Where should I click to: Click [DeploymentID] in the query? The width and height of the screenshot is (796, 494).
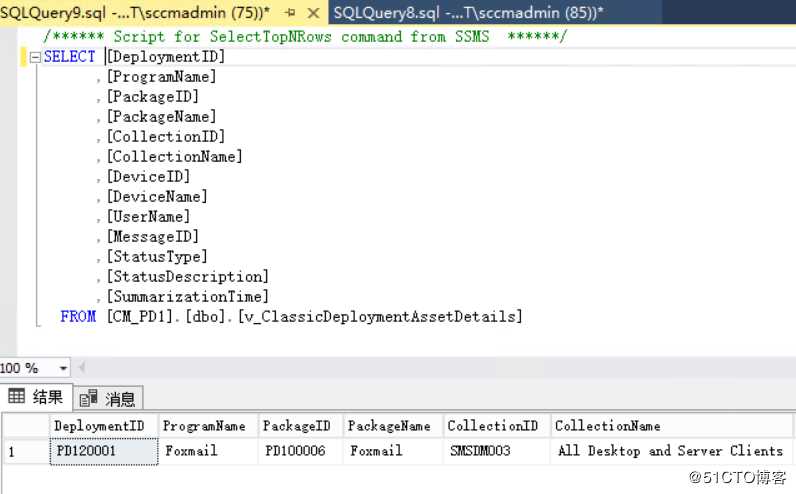(165, 57)
